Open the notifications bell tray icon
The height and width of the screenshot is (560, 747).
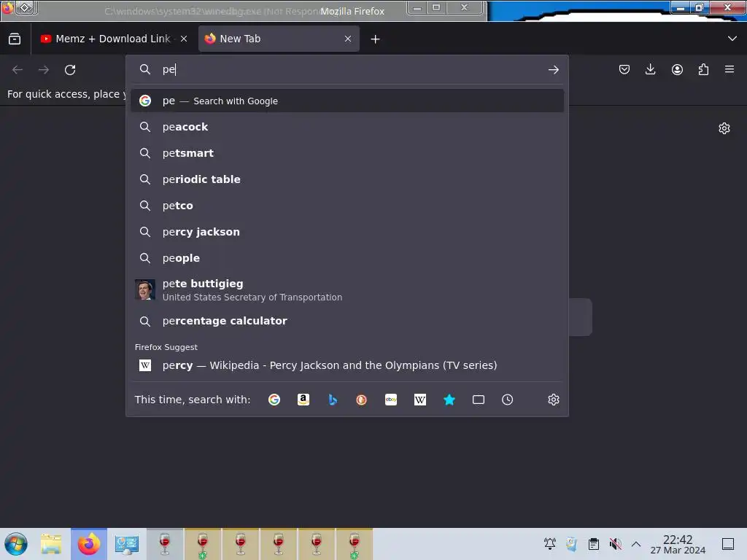[550, 544]
